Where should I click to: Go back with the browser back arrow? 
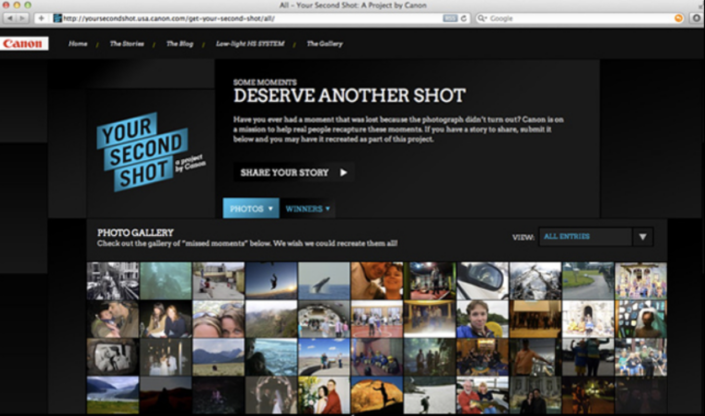click(10, 18)
